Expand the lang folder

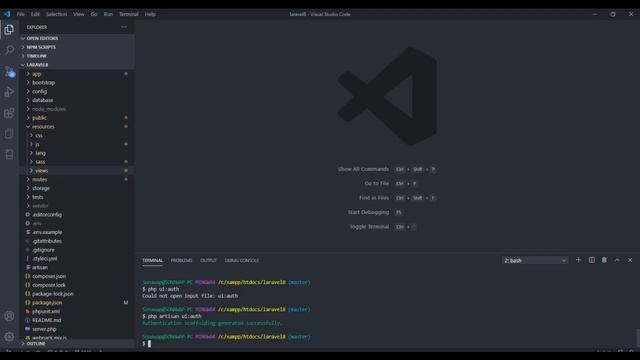(x=77, y=153)
